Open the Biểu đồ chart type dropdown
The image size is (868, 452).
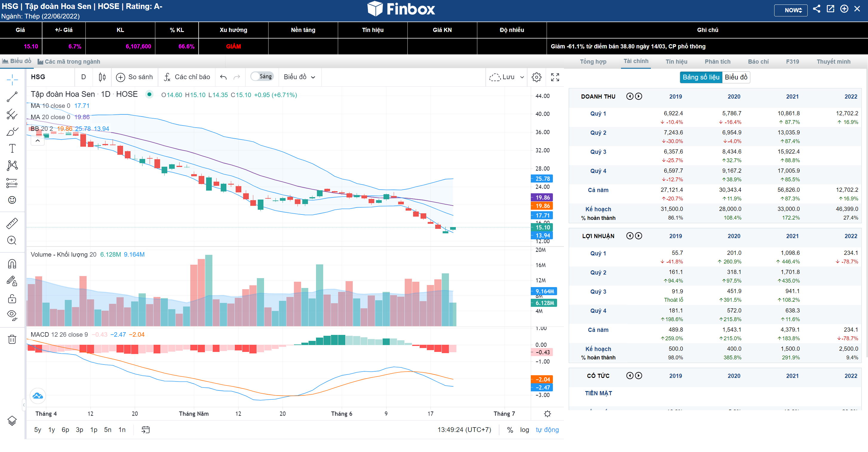[x=299, y=77]
